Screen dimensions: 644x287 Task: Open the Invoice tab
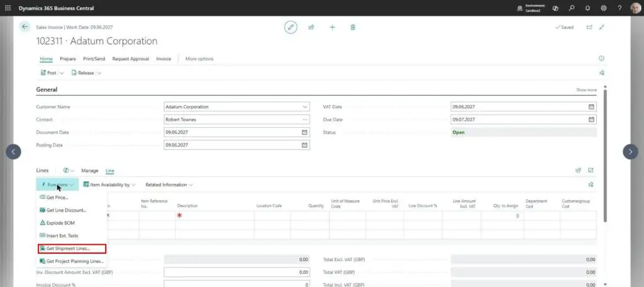coord(164,59)
